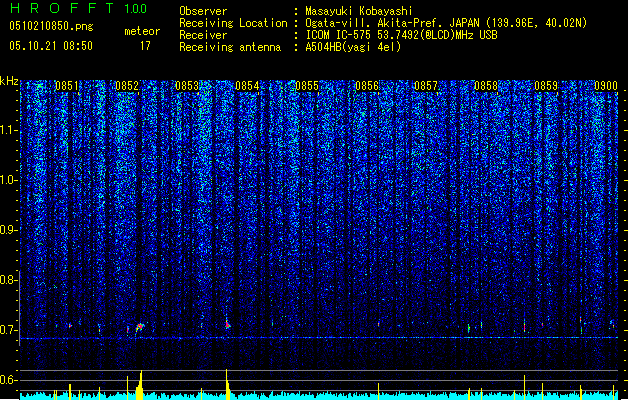Viewport: 629px width, 400px height.
Task: Click the 0853 time marker
Action: (187, 86)
